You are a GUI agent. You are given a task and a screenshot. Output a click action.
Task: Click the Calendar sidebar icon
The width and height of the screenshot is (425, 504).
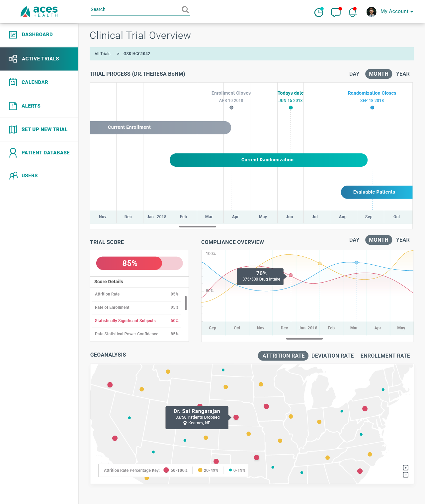pyautogui.click(x=13, y=82)
